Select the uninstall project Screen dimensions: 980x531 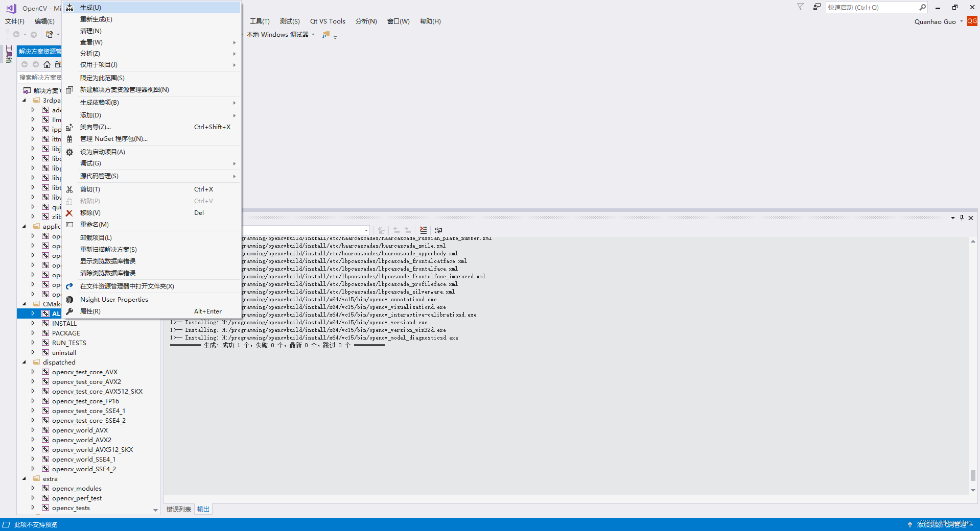coord(64,353)
